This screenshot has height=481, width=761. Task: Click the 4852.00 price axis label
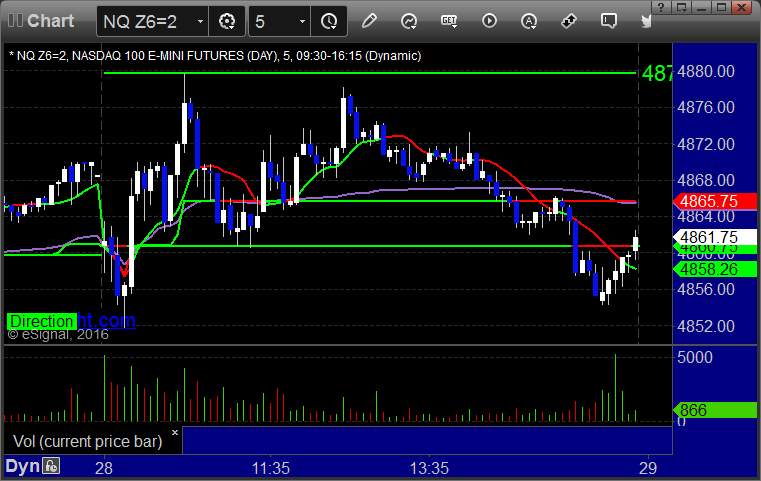click(x=706, y=326)
